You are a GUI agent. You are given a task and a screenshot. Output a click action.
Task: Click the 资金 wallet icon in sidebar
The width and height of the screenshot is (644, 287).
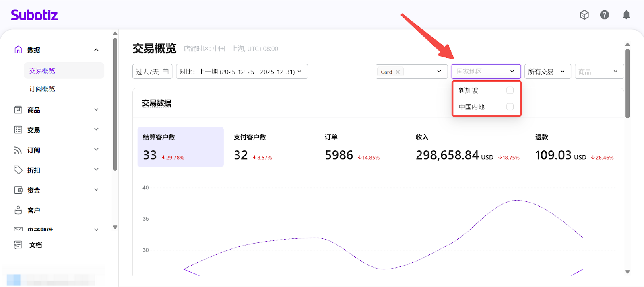click(18, 190)
